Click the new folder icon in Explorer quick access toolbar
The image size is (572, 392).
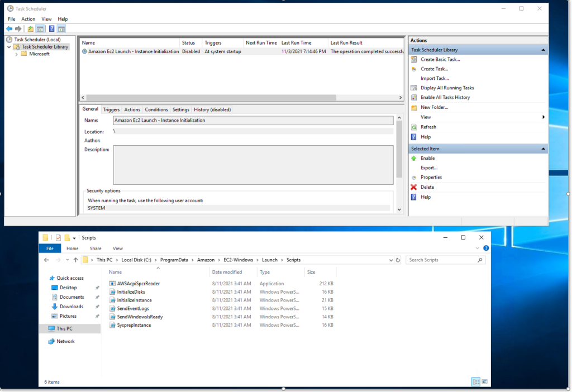[x=68, y=237]
